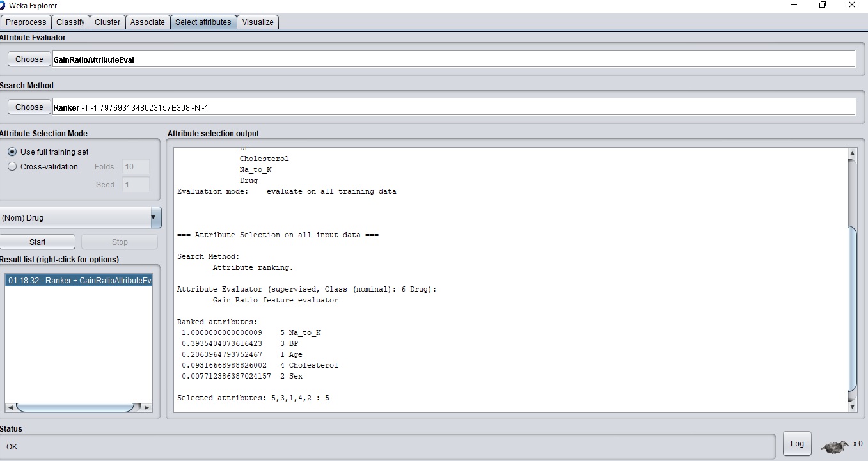Click output panel scroll up arrow
This screenshot has width=868, height=461.
(851, 153)
